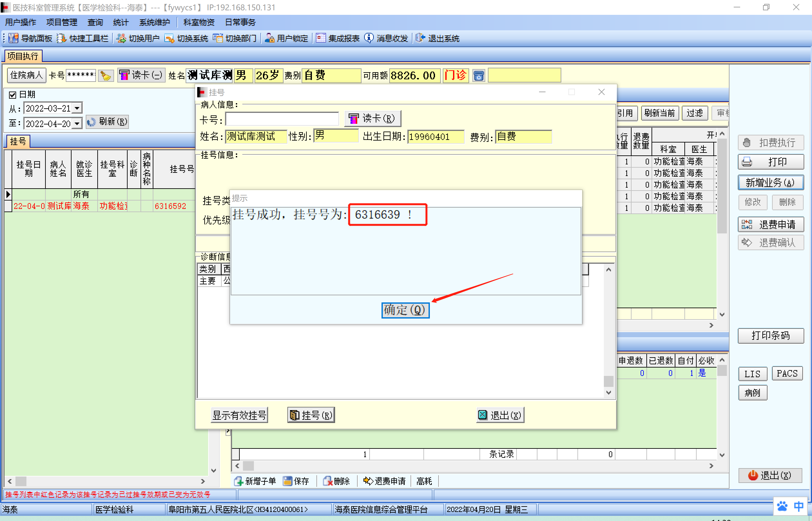This screenshot has height=521, width=812.
Task: Toggle the 日期 checkbox
Action: (13, 95)
